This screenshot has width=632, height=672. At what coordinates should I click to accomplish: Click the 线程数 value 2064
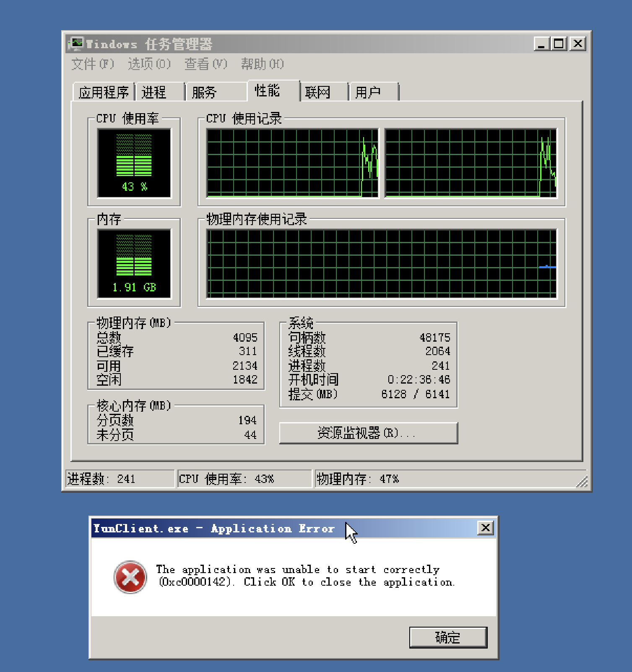pos(438,351)
